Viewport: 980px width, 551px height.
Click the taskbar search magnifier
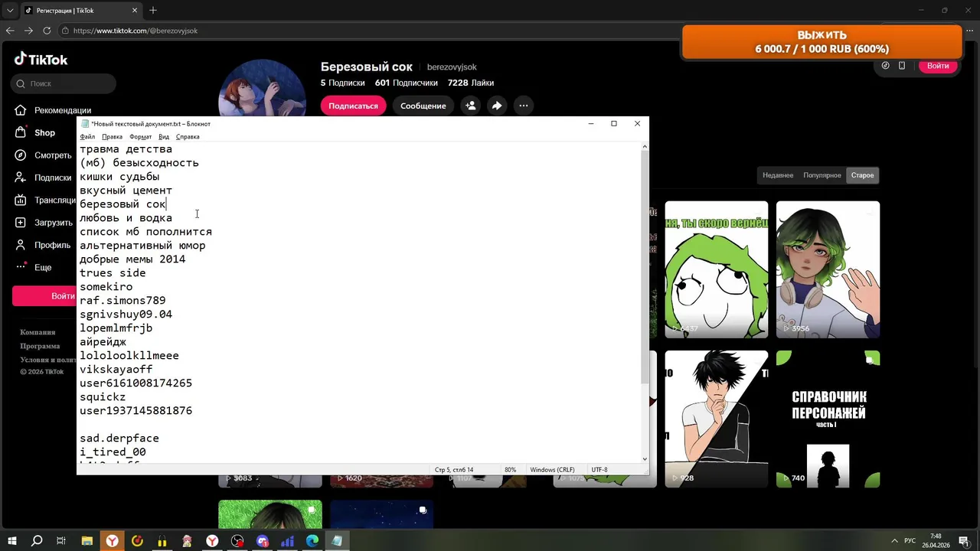tap(36, 541)
